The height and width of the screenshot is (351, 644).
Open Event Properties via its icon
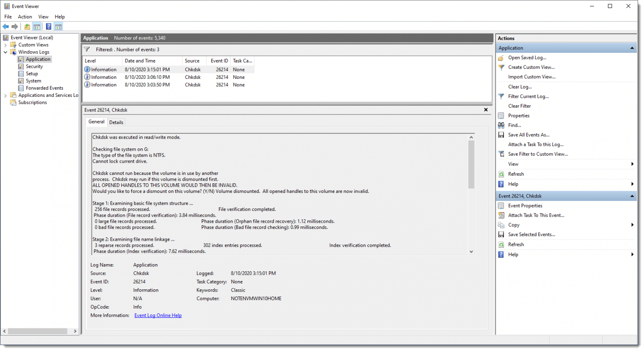tap(501, 205)
